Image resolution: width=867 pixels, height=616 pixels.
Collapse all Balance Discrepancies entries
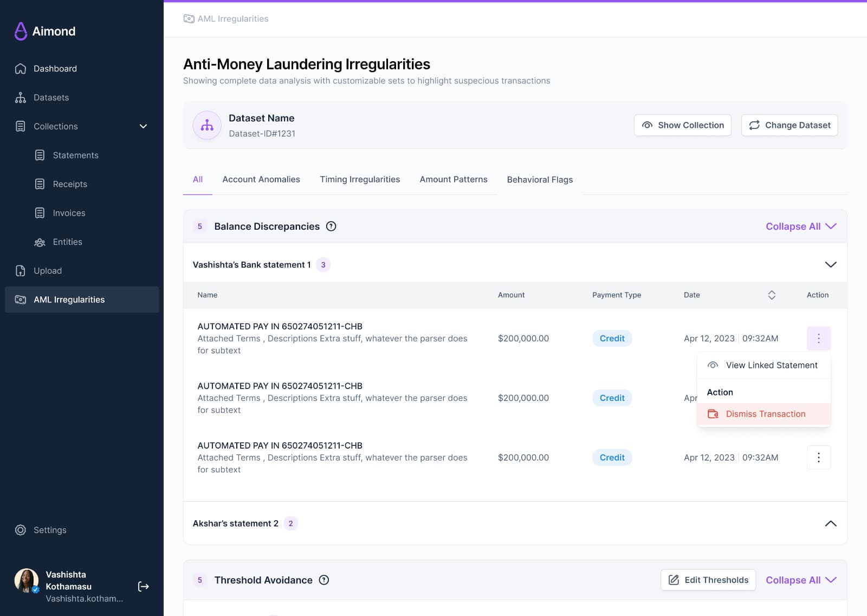[800, 226]
